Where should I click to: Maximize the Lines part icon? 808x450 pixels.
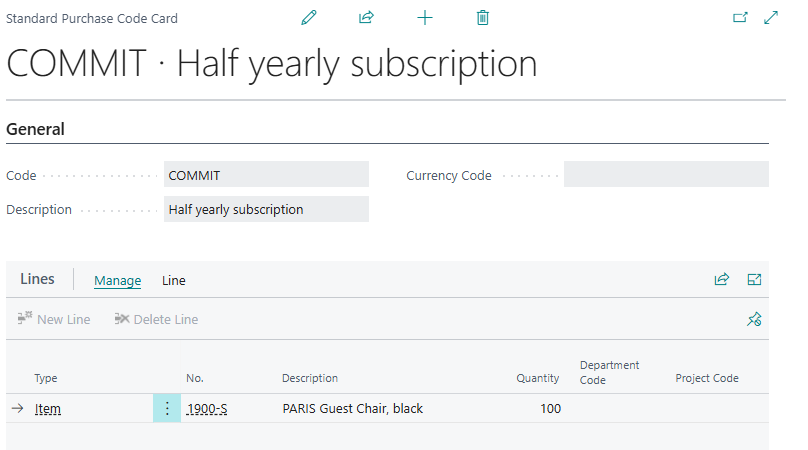[x=754, y=279]
